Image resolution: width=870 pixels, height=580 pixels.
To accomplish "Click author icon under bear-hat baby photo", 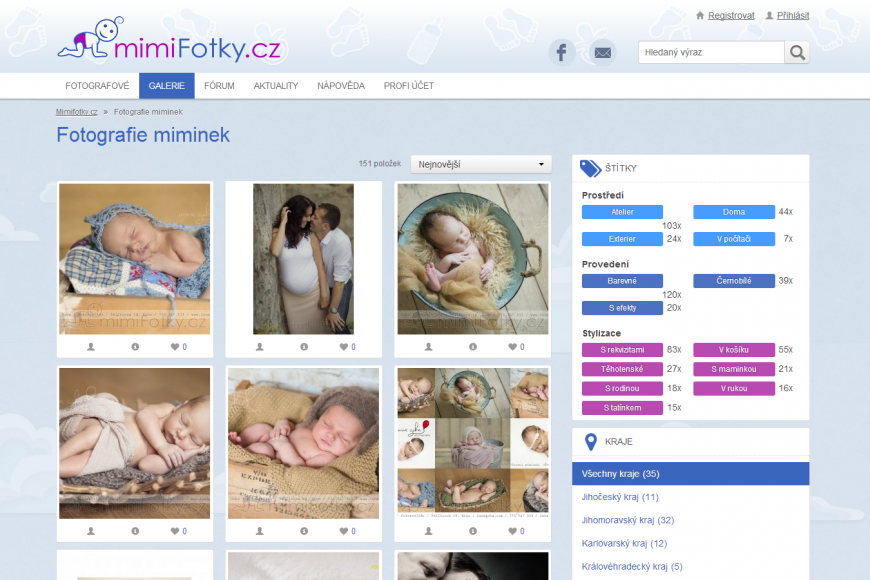I will click(x=260, y=531).
